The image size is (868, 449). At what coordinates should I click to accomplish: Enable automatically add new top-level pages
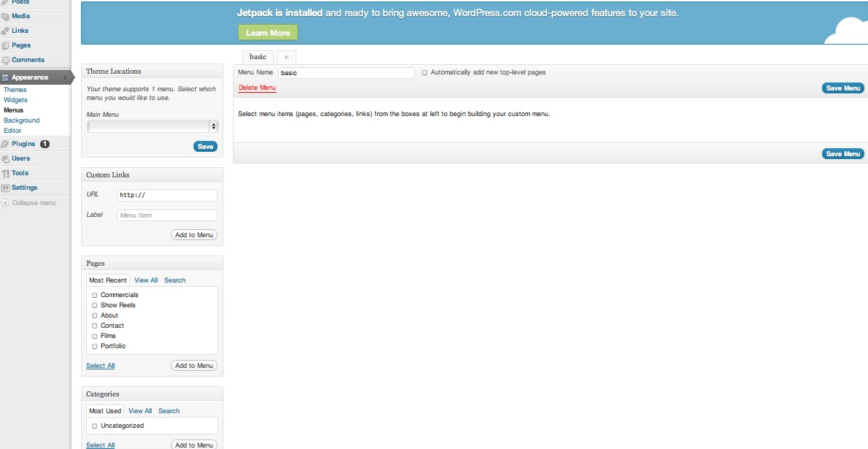tap(425, 72)
